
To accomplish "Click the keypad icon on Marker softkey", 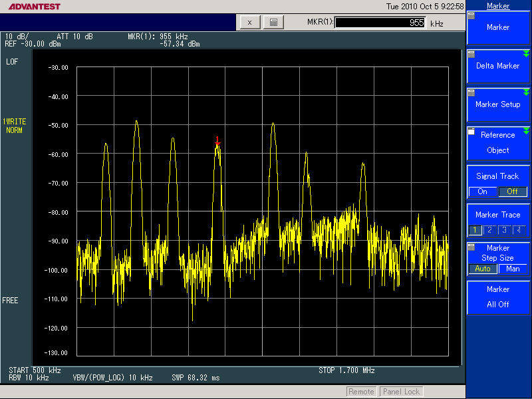I will coord(471,15).
